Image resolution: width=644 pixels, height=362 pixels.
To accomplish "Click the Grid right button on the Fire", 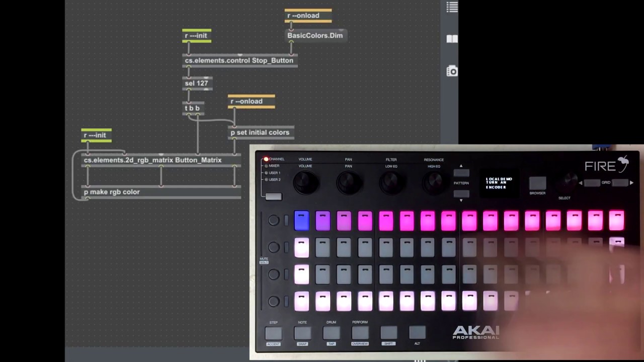I will point(620,183).
